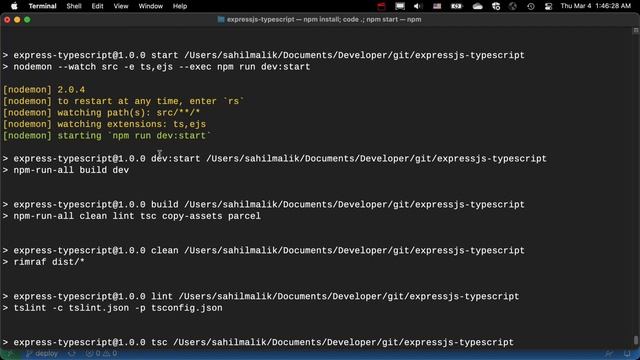The height and width of the screenshot is (360, 640).
Task: Open the screen mirroring display icon
Action: point(400,6)
